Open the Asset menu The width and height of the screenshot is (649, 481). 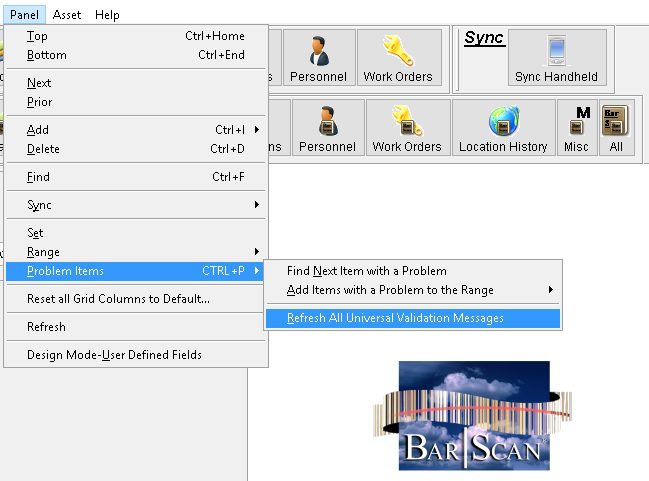(x=67, y=15)
